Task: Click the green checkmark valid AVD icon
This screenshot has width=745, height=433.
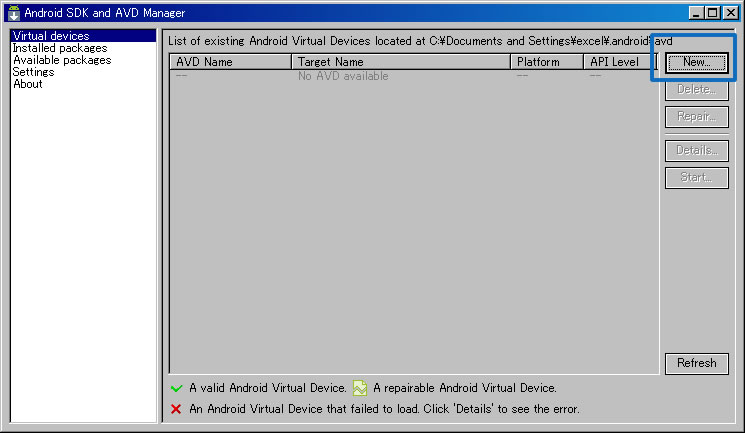Action: (176, 388)
